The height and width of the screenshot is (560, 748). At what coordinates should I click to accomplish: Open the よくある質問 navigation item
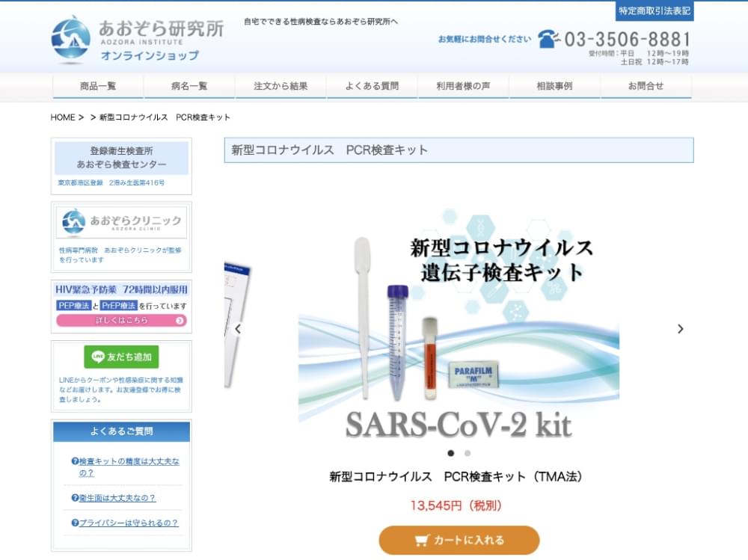[372, 86]
